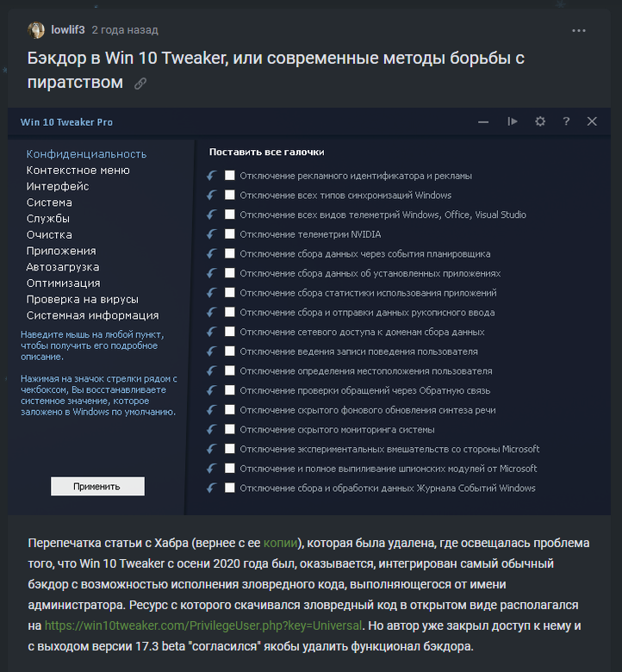Open the post options three-dots menu
The image size is (622, 672).
point(578,31)
